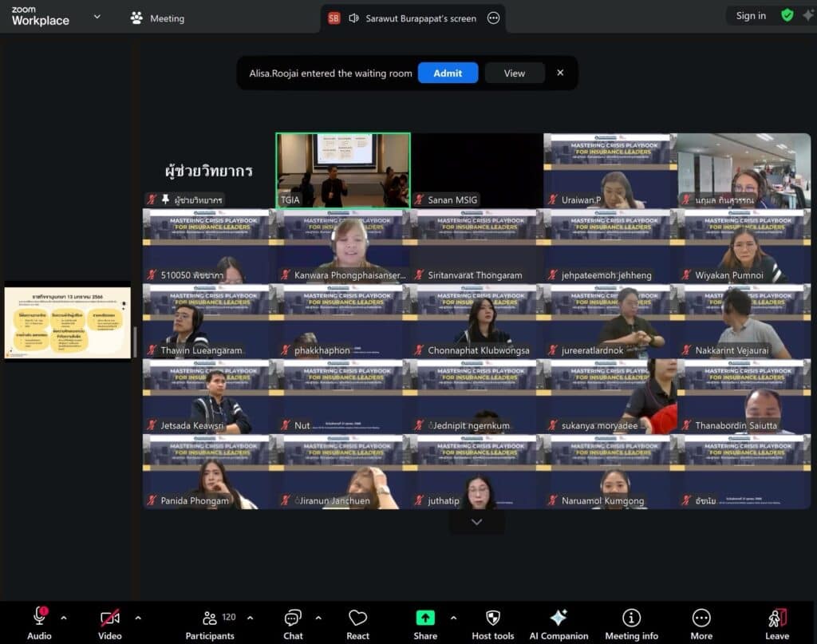817x644 pixels.
Task: Launch the AI Companion sparkle icon
Action: tap(558, 618)
